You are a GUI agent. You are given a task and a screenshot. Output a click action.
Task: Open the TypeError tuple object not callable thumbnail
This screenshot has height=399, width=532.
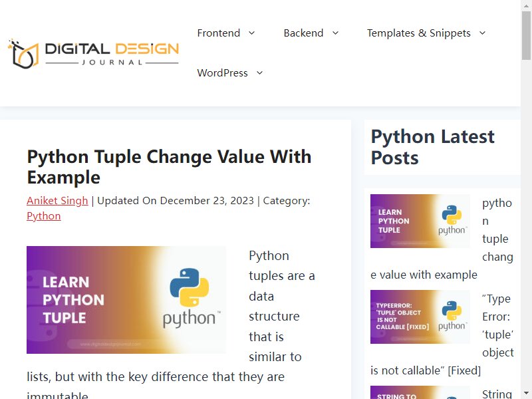click(x=420, y=317)
